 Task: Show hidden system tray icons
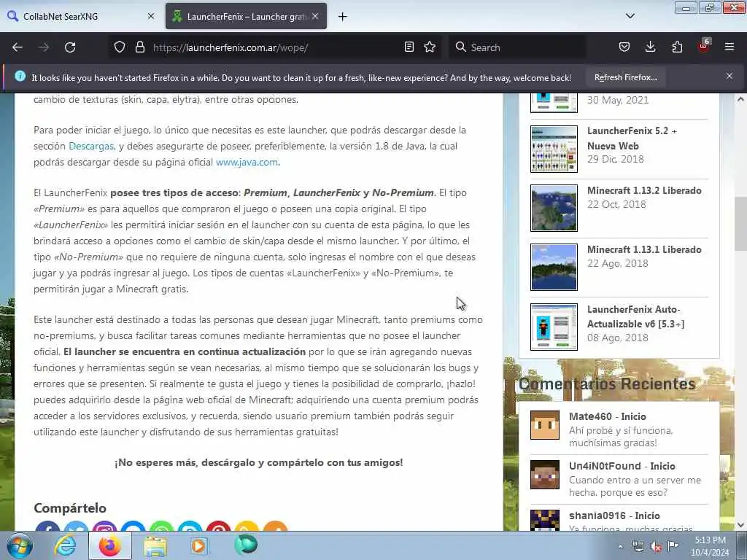620,547
